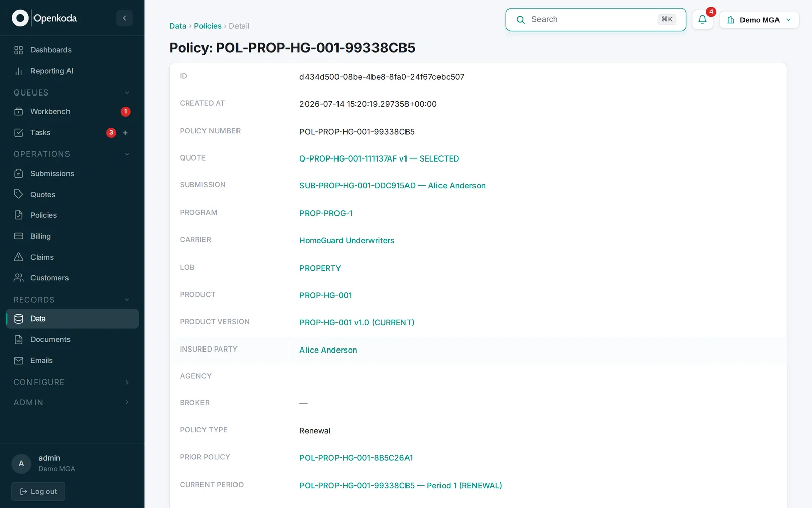This screenshot has height=508, width=812.
Task: Open the Customers section
Action: [72, 278]
